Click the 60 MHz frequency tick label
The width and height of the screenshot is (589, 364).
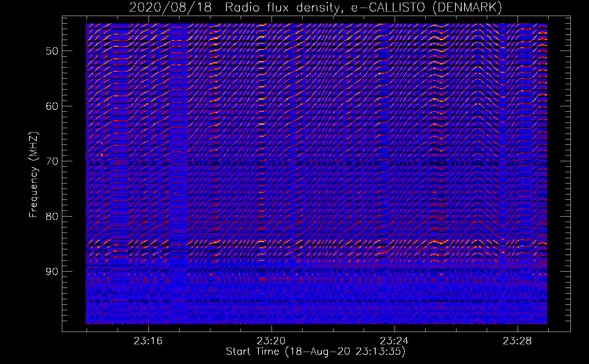click(x=52, y=106)
